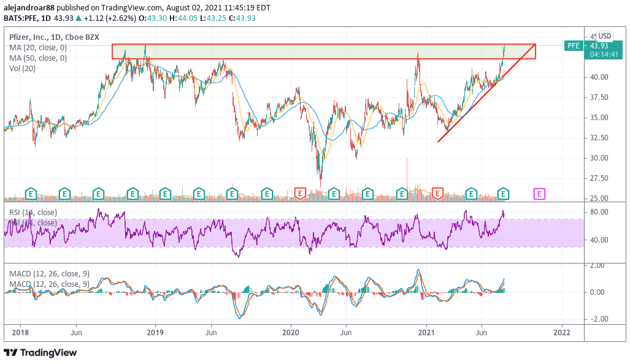The image size is (630, 364).
Task: Click the 25.00 price axis label
Action: [x=599, y=199]
